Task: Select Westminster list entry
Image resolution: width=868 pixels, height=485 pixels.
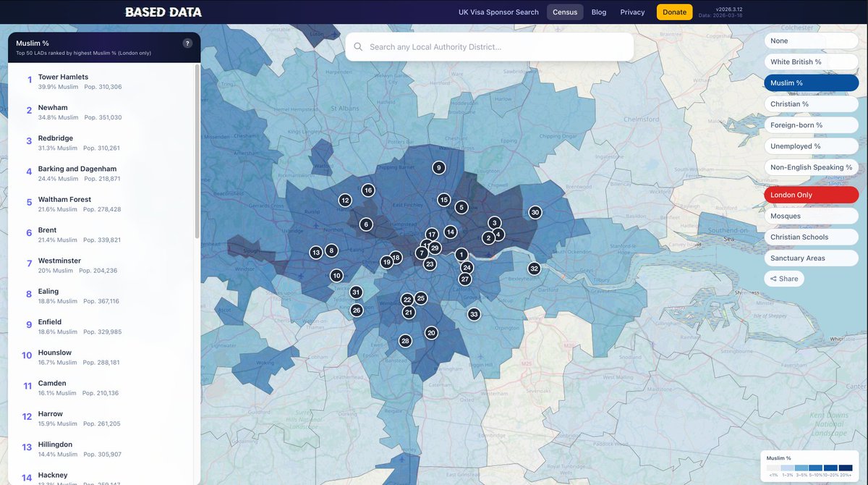Action: point(101,266)
